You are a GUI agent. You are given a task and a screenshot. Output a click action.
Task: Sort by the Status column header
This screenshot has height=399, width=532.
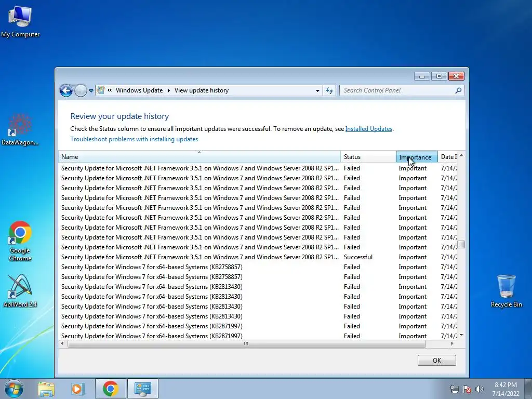[368, 157]
